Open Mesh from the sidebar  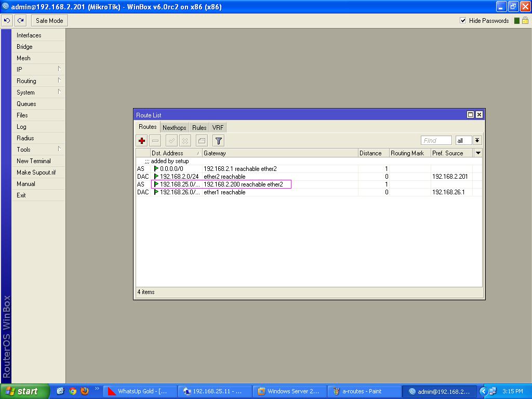click(x=38, y=58)
